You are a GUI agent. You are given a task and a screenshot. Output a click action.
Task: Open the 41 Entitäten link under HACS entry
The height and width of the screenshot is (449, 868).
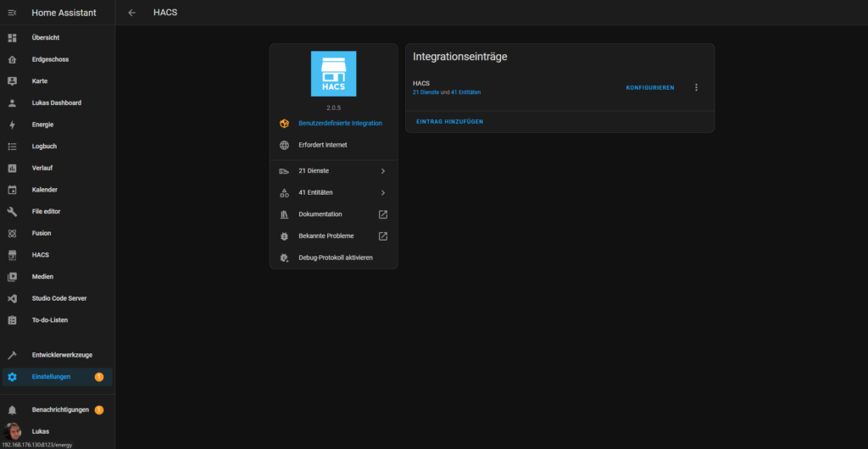pyautogui.click(x=465, y=92)
